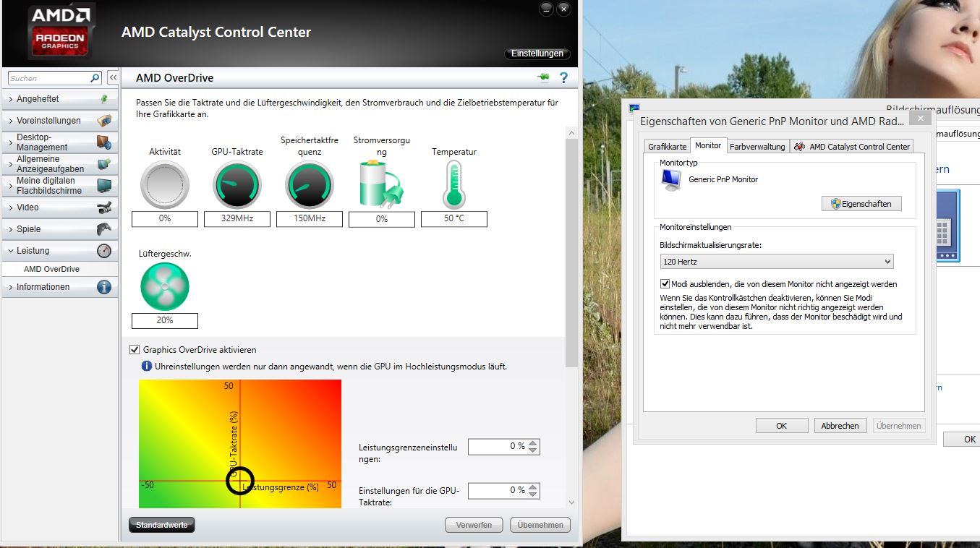This screenshot has width=980, height=548.
Task: Click the black circle marker on OverDrive graph
Action: [240, 481]
